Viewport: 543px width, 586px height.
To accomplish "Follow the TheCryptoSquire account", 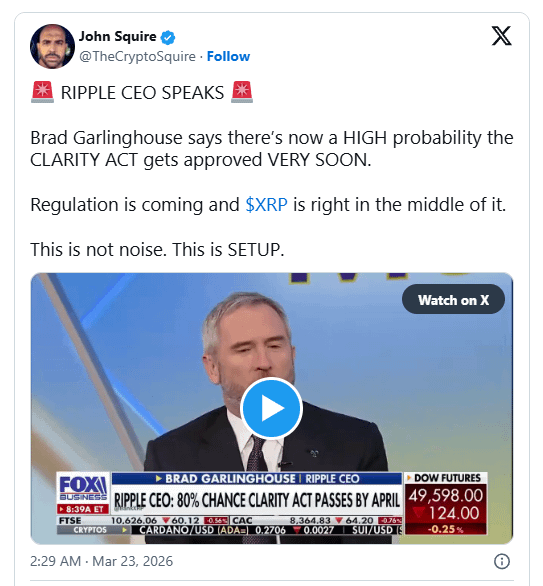I will (x=228, y=56).
